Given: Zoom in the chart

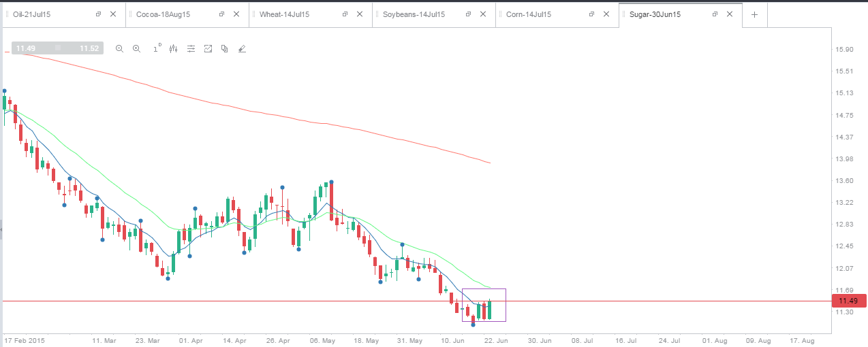Looking at the screenshot, I should point(136,48).
